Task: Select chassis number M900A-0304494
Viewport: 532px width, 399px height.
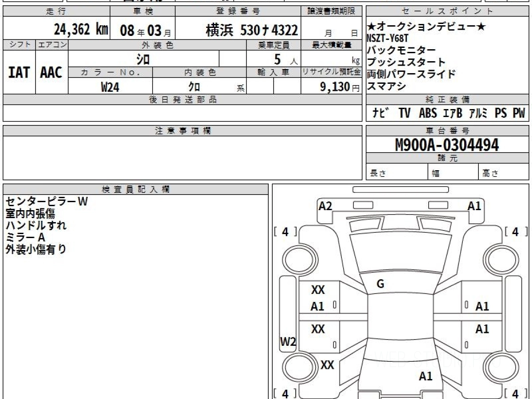Action: (x=447, y=145)
